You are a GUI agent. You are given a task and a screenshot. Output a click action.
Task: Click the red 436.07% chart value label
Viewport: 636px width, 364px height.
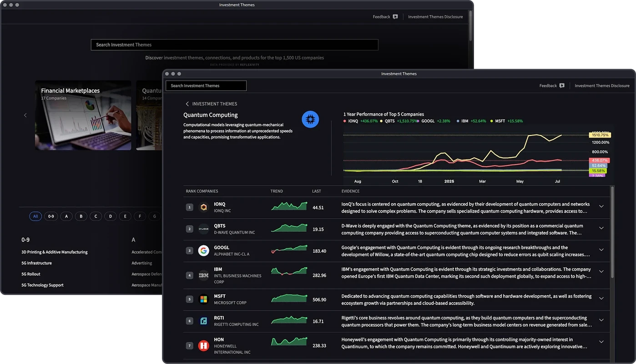(599, 160)
